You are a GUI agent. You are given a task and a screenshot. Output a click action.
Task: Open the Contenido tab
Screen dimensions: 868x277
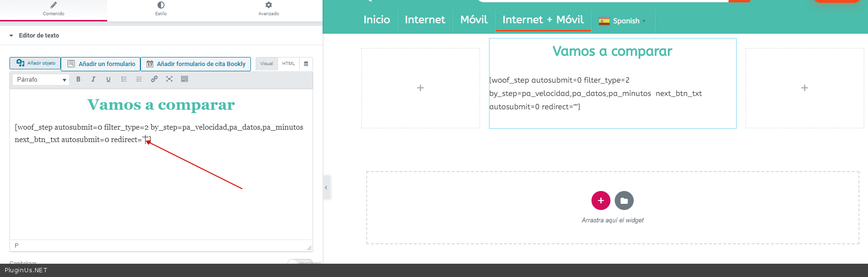(x=54, y=10)
